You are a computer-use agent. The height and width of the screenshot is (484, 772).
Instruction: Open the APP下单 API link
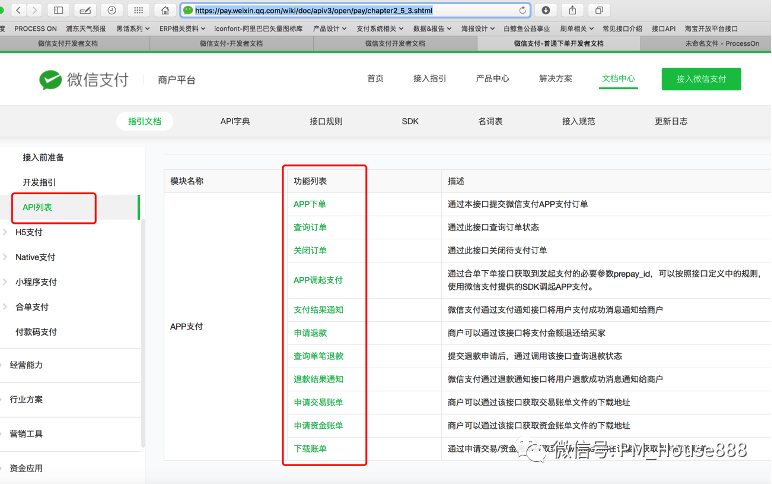(x=310, y=204)
